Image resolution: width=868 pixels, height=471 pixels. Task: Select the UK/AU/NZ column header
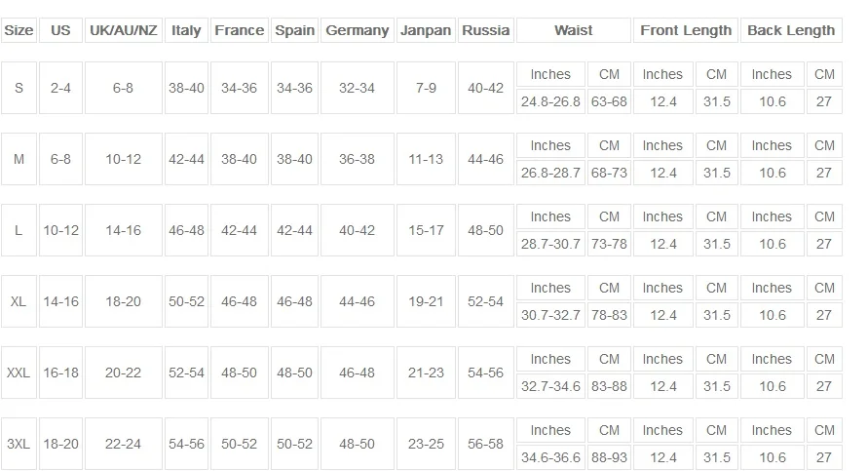point(124,30)
